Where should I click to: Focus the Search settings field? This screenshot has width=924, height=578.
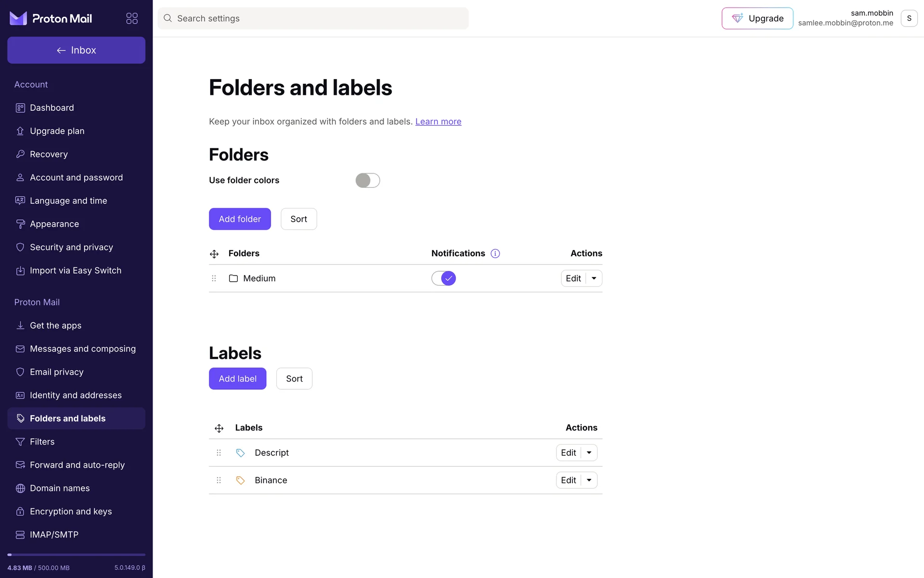(313, 18)
